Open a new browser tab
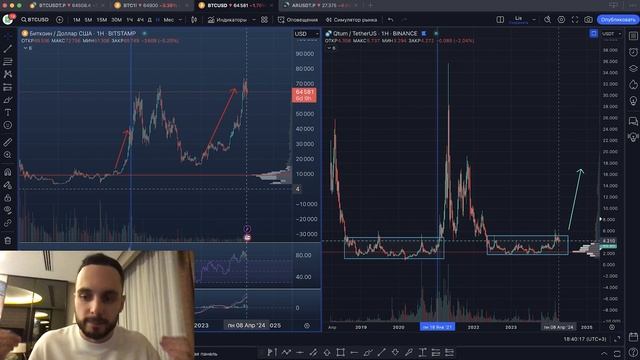The height and width of the screenshot is (360, 640). 371,5
